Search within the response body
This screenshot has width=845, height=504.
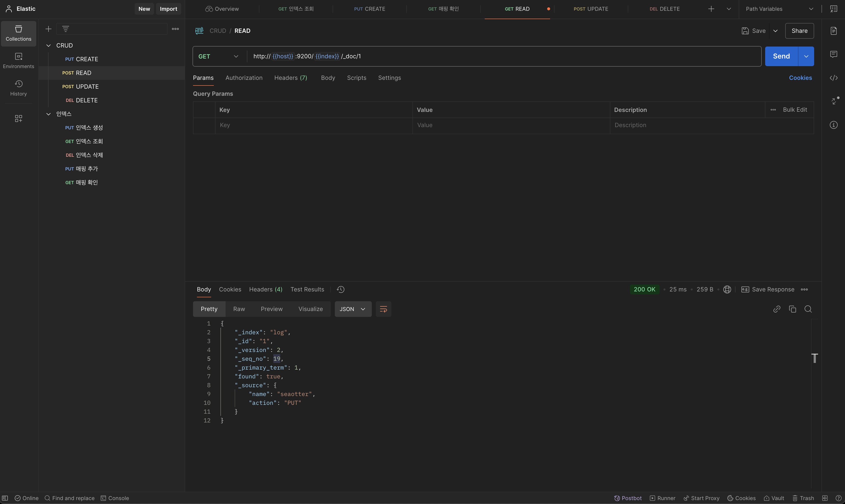pos(808,309)
